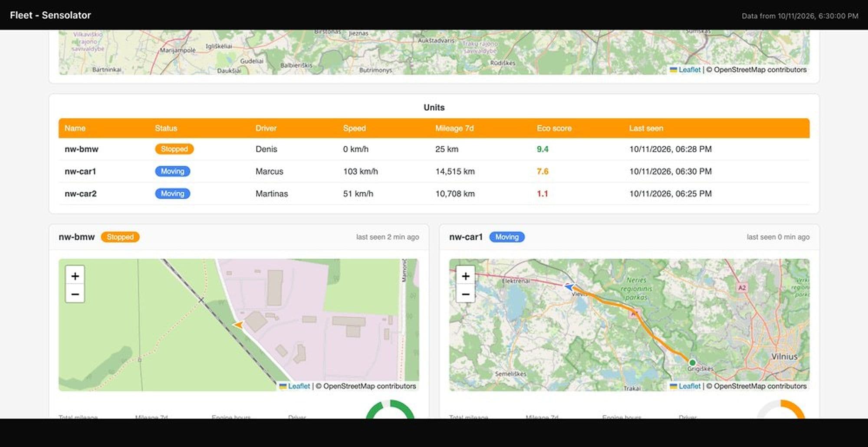Click the Driver column header

[266, 128]
